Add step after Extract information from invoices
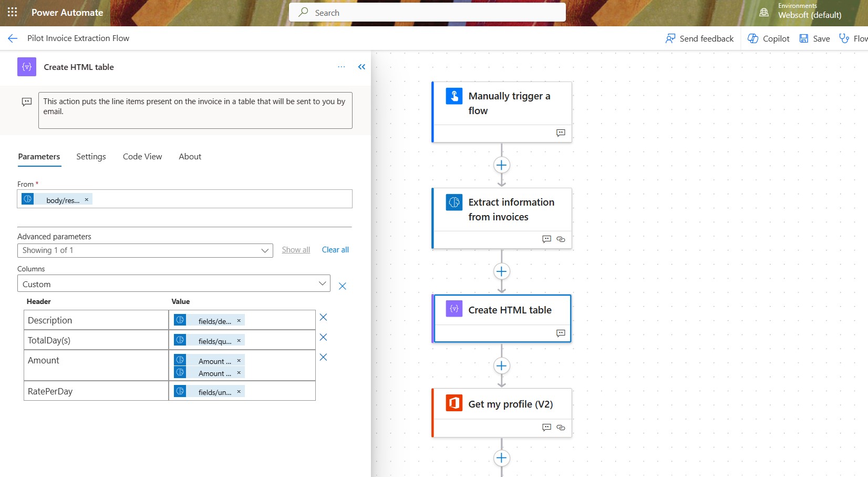868x477 pixels. [502, 271]
